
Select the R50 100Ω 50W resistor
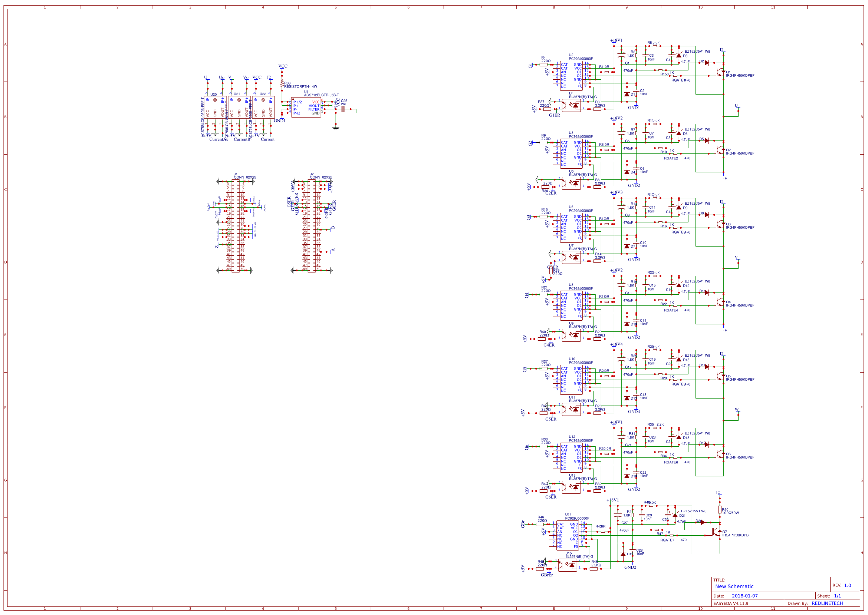[x=719, y=510]
